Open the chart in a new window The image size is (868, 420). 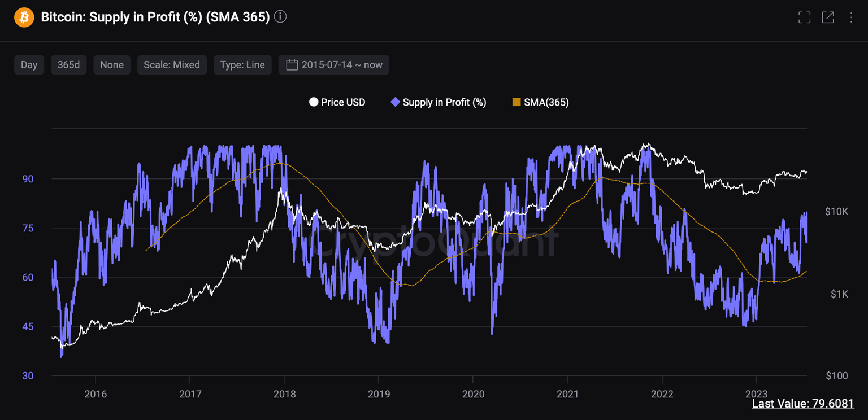pos(827,17)
